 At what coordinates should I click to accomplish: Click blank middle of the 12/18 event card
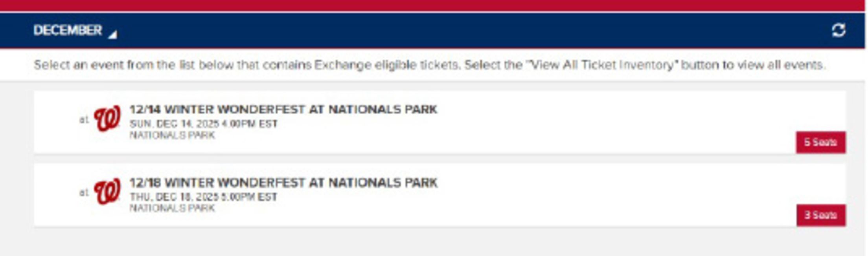click(x=590, y=195)
